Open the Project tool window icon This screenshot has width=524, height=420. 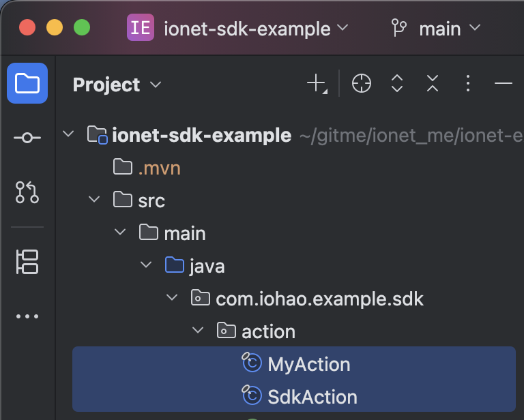(27, 83)
